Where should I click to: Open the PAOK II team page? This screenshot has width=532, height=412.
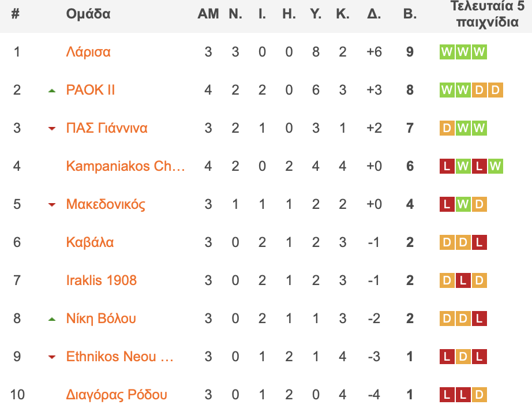(x=90, y=90)
